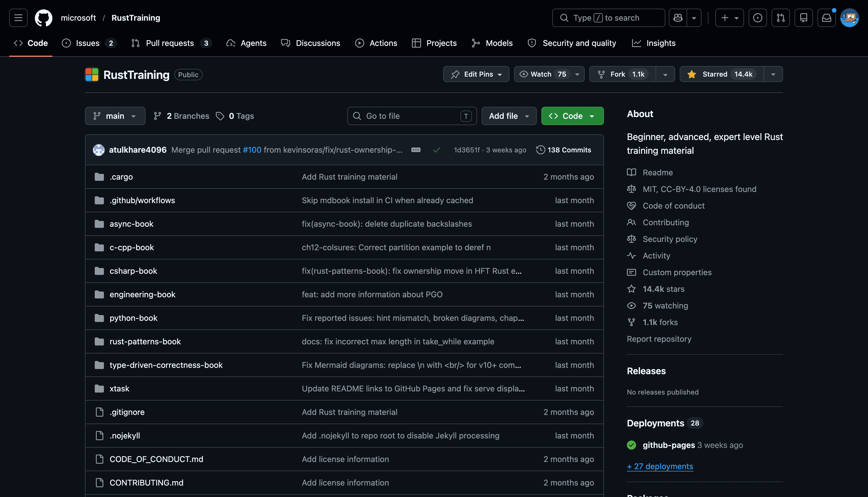Screen dimensions: 868x497
Task: Fork the RustTraining repository
Action: 623,74
